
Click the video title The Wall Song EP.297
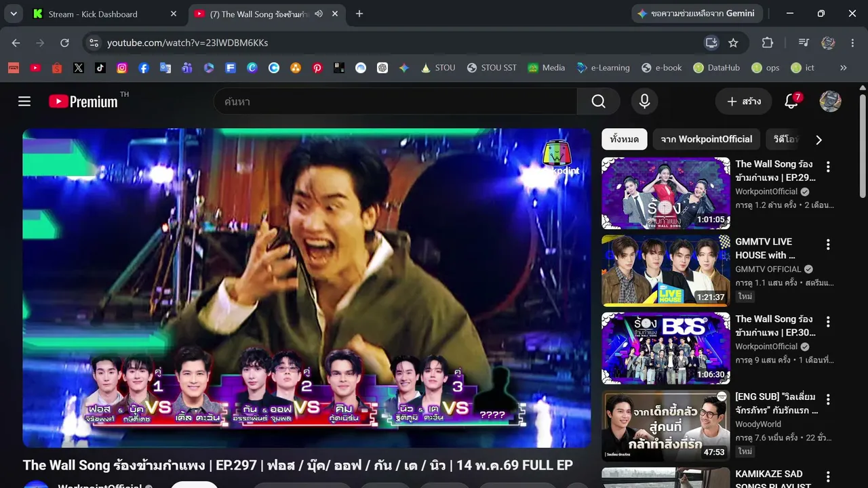298,465
